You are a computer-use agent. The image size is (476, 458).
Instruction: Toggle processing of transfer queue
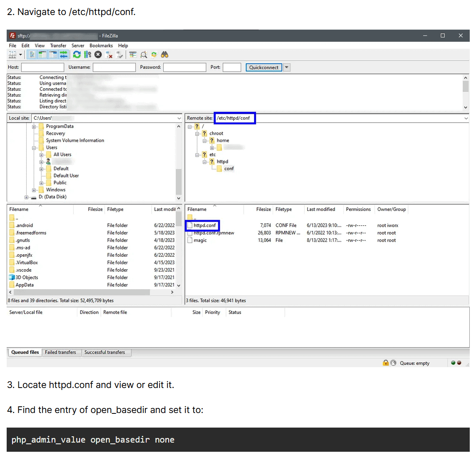point(87,55)
